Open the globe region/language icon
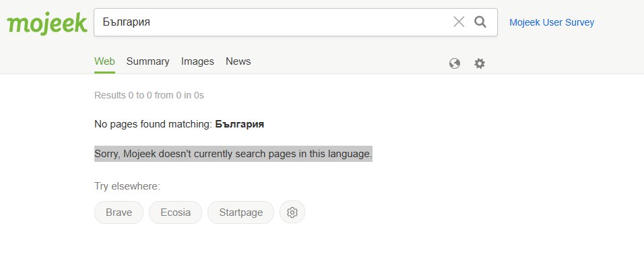 (455, 63)
